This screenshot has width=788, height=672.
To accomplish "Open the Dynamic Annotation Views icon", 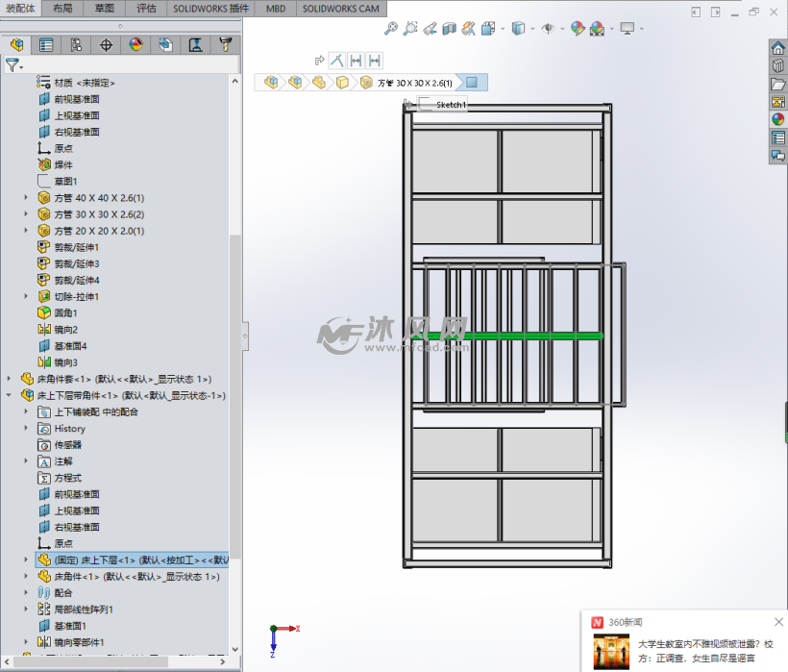I will pos(469,28).
